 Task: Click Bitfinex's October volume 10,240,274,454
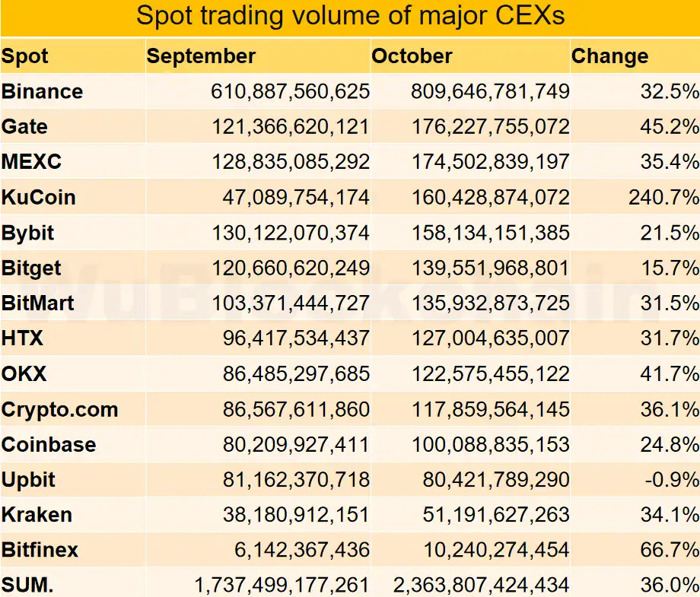(496, 550)
